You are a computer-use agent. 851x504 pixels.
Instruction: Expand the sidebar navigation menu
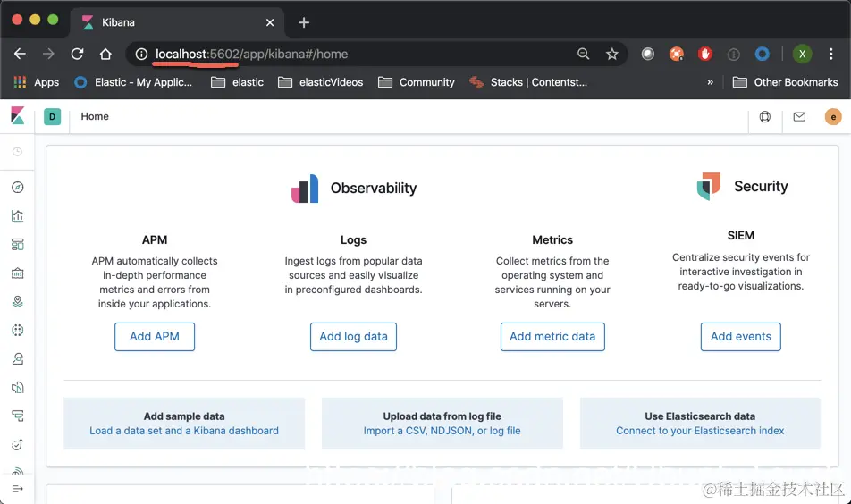(x=17, y=489)
